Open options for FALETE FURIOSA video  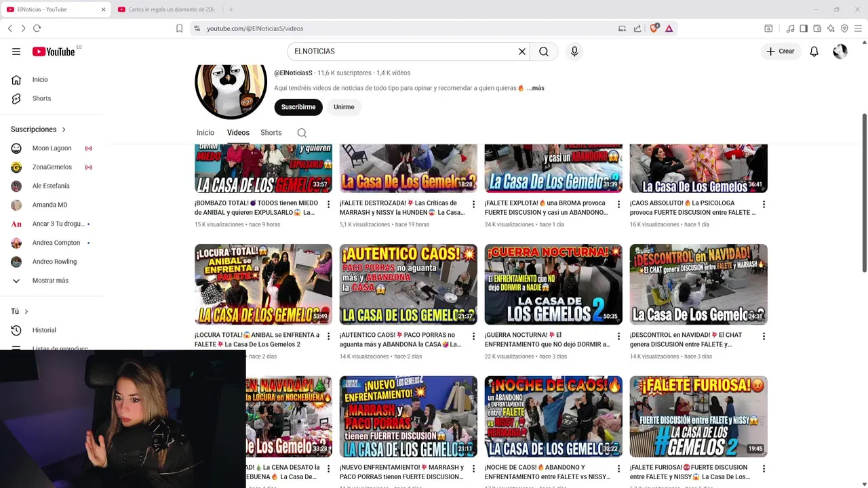[x=764, y=468]
